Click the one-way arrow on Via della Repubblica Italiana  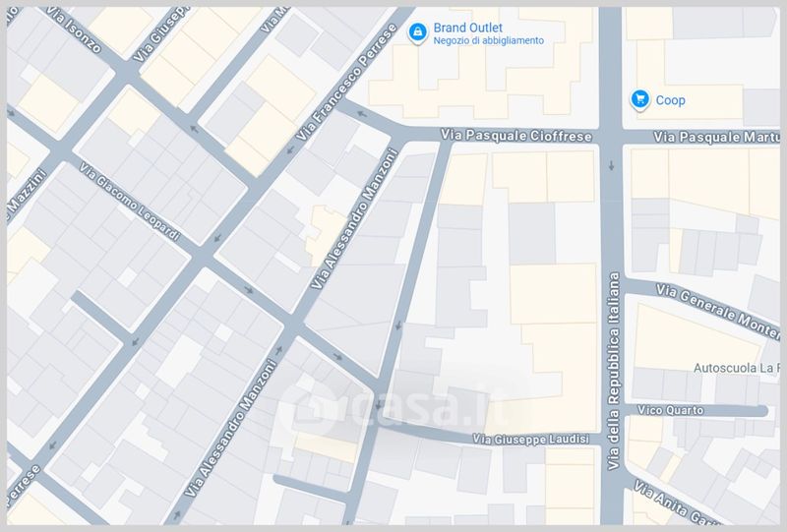tap(612, 164)
